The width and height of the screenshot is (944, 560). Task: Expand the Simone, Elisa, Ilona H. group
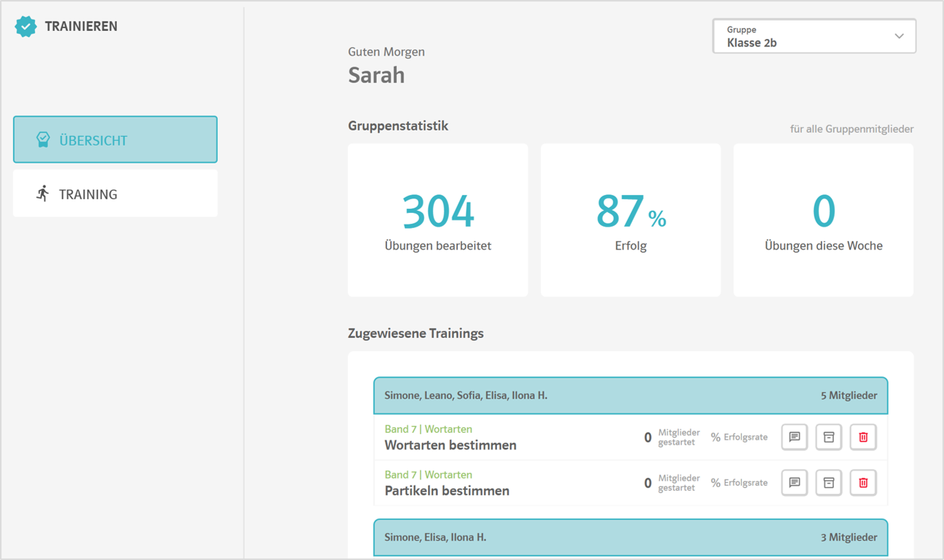pos(630,537)
